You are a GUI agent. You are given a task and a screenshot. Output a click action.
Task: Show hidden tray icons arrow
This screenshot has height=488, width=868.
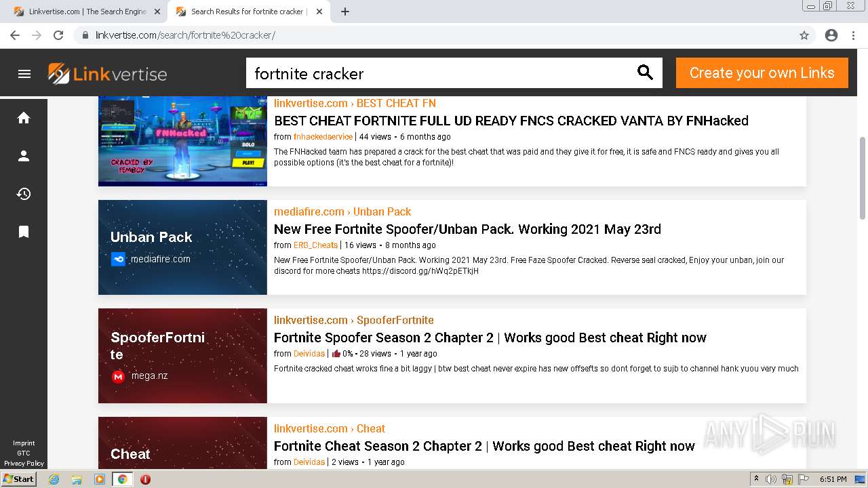pyautogui.click(x=756, y=479)
